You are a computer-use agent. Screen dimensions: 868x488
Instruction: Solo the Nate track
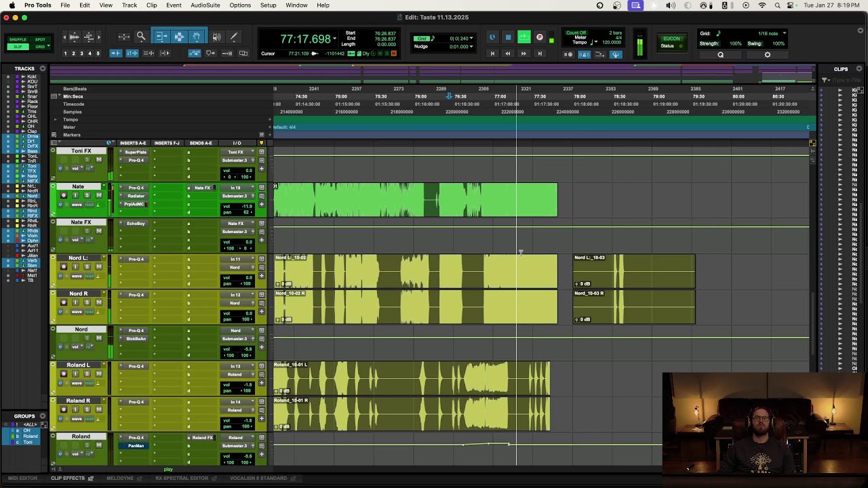pyautogui.click(x=87, y=195)
